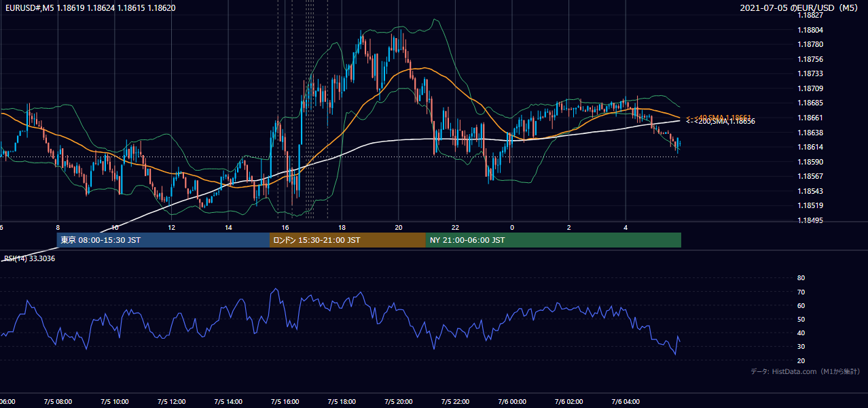This screenshot has height=408, width=868.
Task: Click the 7/5 16:00 bottom time label
Action: pos(285,402)
